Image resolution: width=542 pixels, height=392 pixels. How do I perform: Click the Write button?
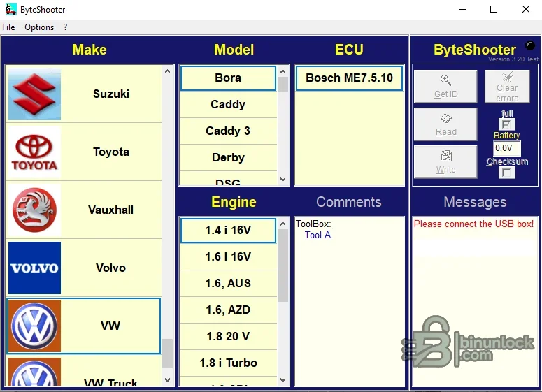(x=445, y=162)
